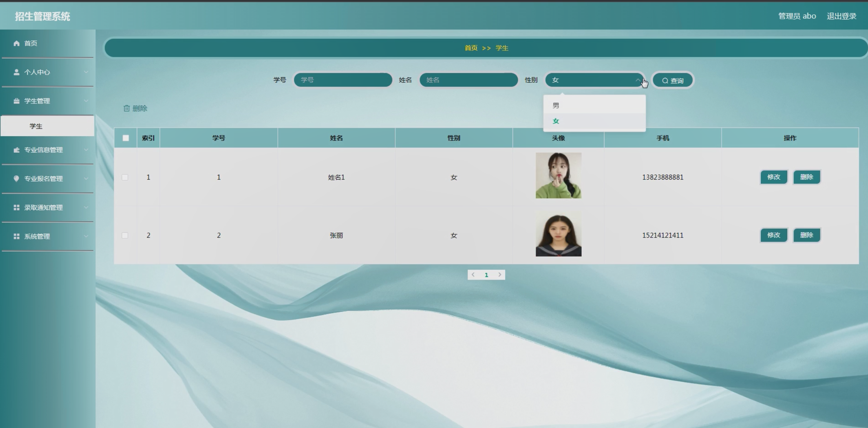This screenshot has width=868, height=428.
Task: Toggle the select-all checkbox in table header
Action: 126,138
